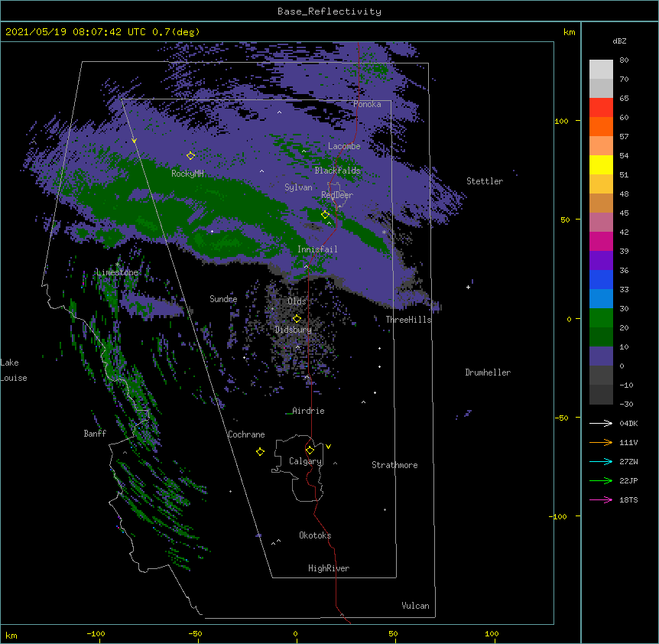Pick the magenta swatch on dBZ scale
This screenshot has width=659, height=644.
pos(601,241)
